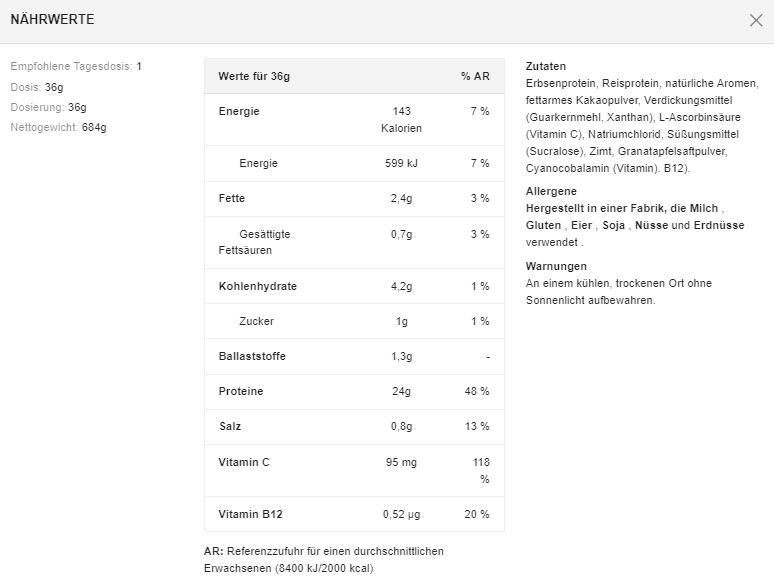The height and width of the screenshot is (583, 774).
Task: Select the Energie 143 Kalorien row
Action: pyautogui.click(x=354, y=120)
